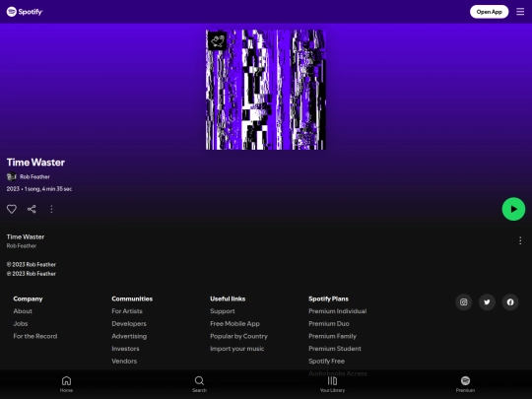
Task: Select the Time Waster track row title
Action: pos(26,236)
